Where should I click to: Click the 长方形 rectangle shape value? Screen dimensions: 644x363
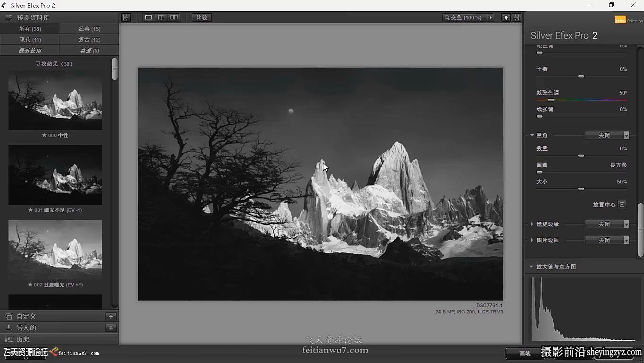tap(619, 165)
